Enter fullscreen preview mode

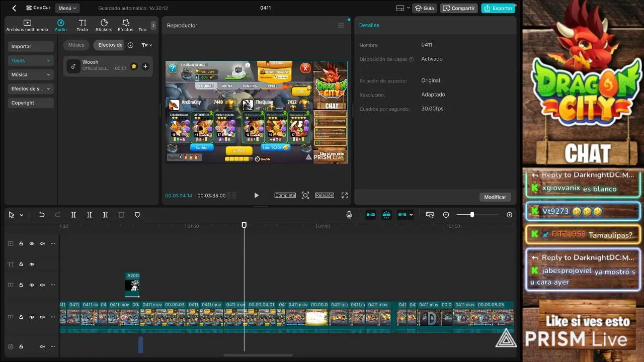[x=345, y=195]
